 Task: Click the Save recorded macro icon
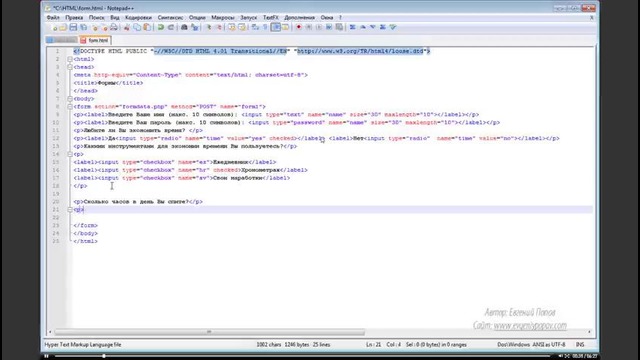[x=339, y=27]
